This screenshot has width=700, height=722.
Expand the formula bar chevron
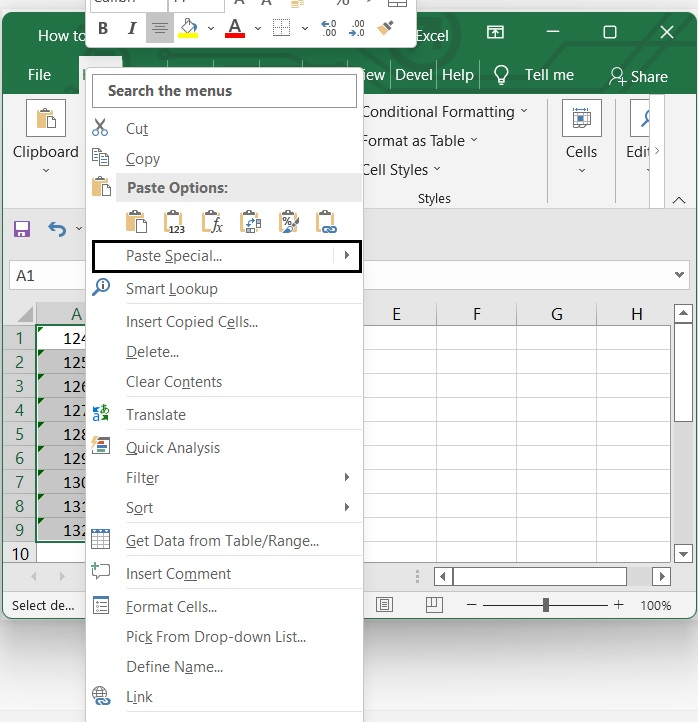pyautogui.click(x=679, y=275)
